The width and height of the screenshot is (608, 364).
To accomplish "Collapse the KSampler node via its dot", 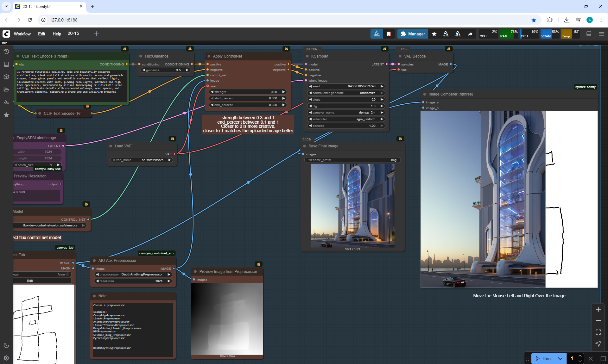I will pos(307,56).
